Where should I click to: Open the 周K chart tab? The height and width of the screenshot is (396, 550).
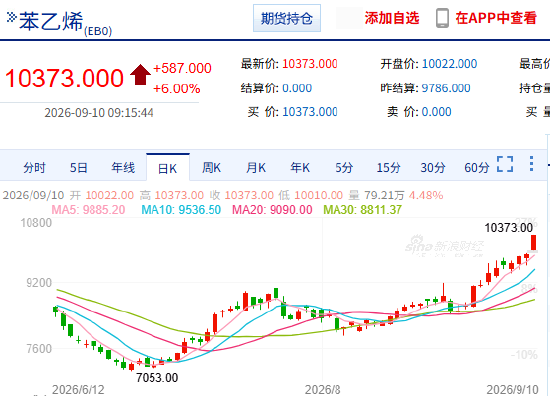point(212,168)
